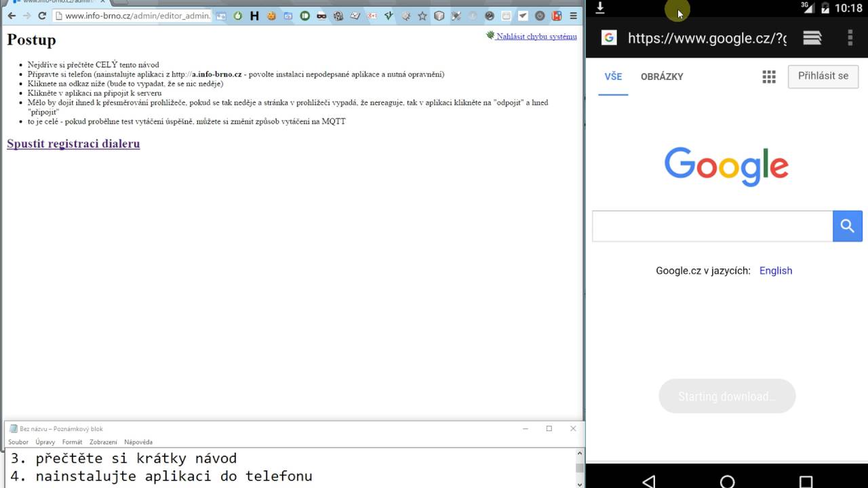Viewport: 868px width, 488px height.
Task: Tap the Android recent apps button
Action: (806, 481)
